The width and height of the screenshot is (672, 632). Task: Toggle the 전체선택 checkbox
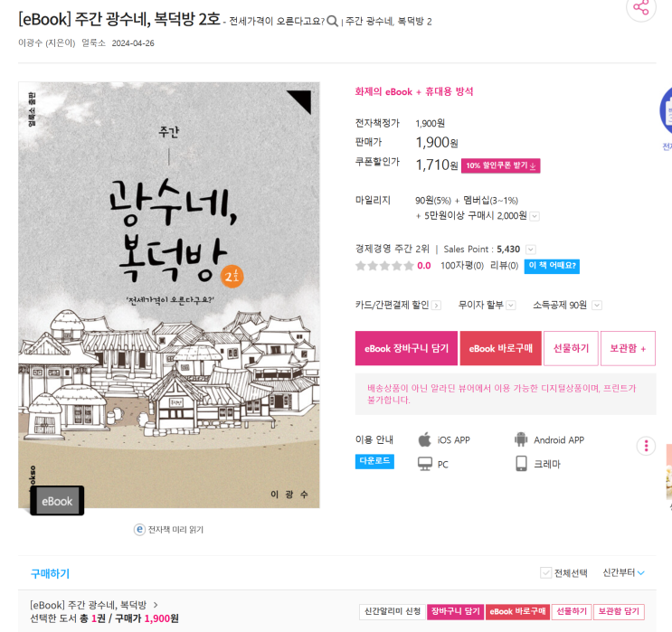545,572
